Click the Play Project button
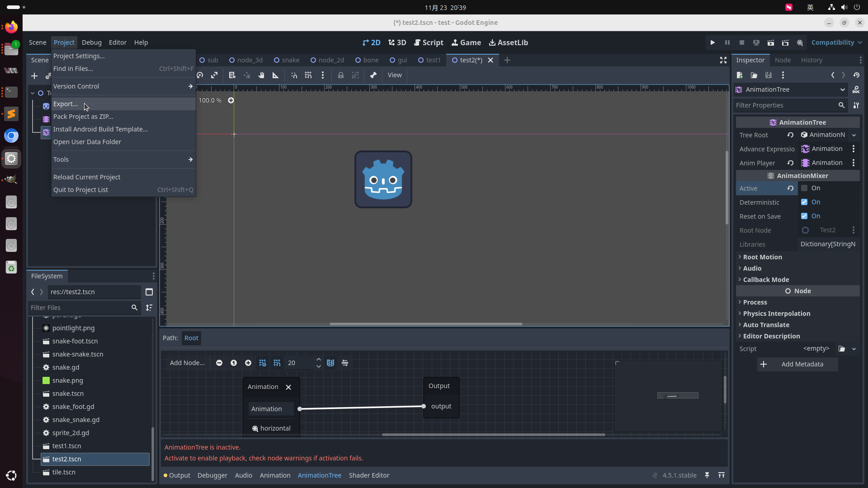 point(712,42)
